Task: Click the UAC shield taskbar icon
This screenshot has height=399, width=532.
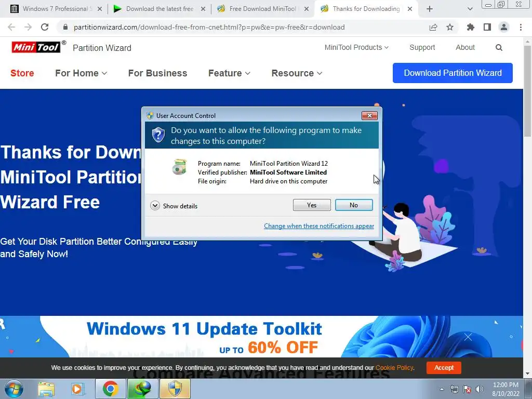Action: coord(175,389)
